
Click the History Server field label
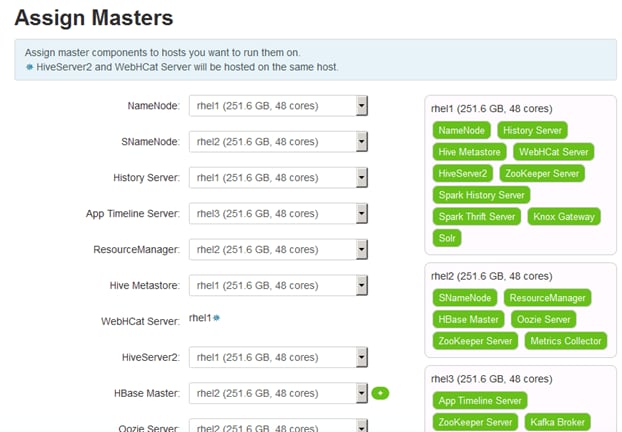tap(146, 178)
